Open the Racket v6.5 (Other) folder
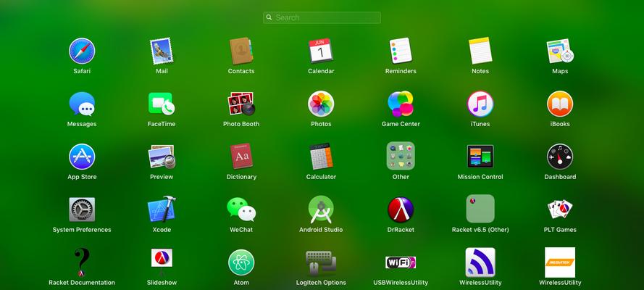Image resolution: width=644 pixels, height=290 pixels. (x=480, y=209)
